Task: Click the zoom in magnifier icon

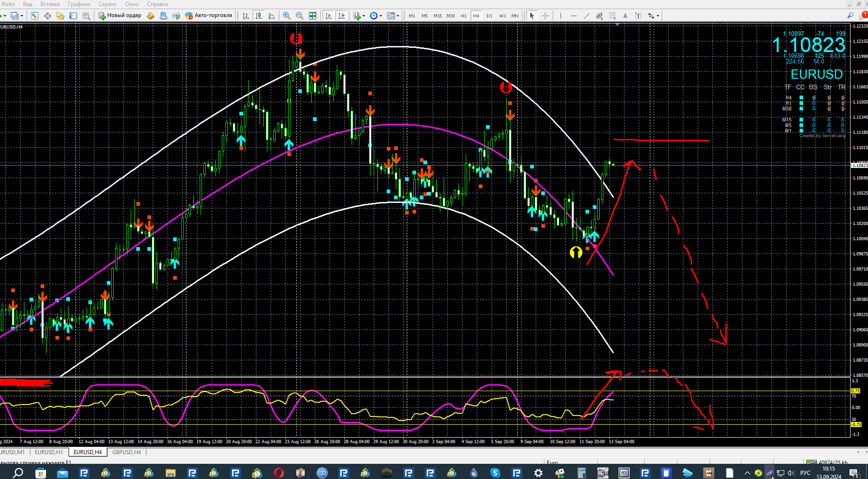Action: 286,16
